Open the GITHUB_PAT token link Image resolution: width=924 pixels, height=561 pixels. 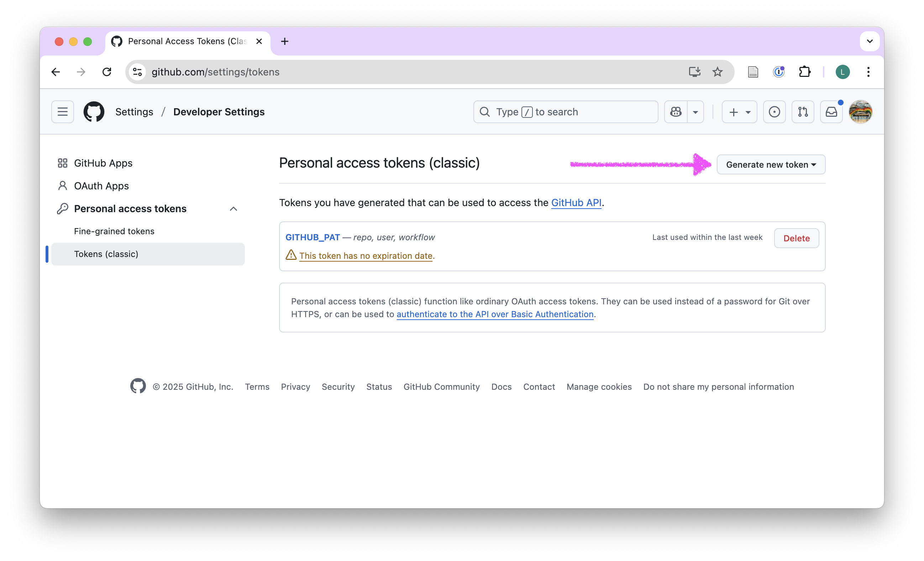click(313, 237)
